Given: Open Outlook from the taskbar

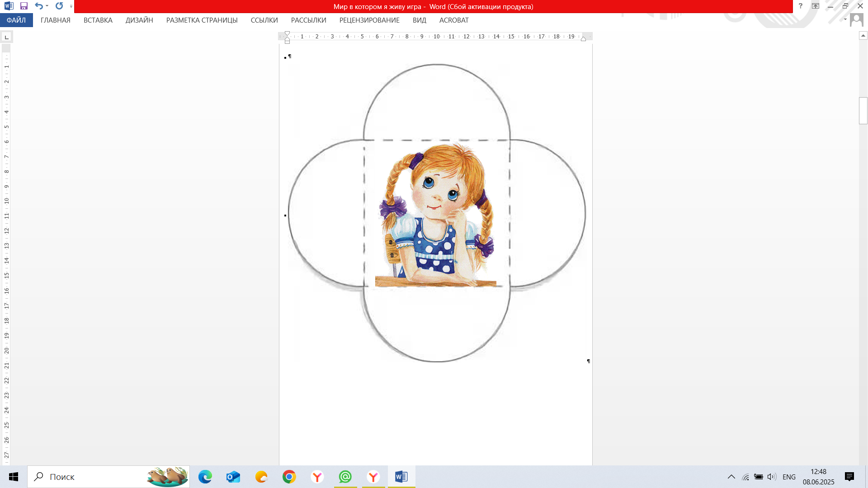Looking at the screenshot, I should click(x=233, y=477).
